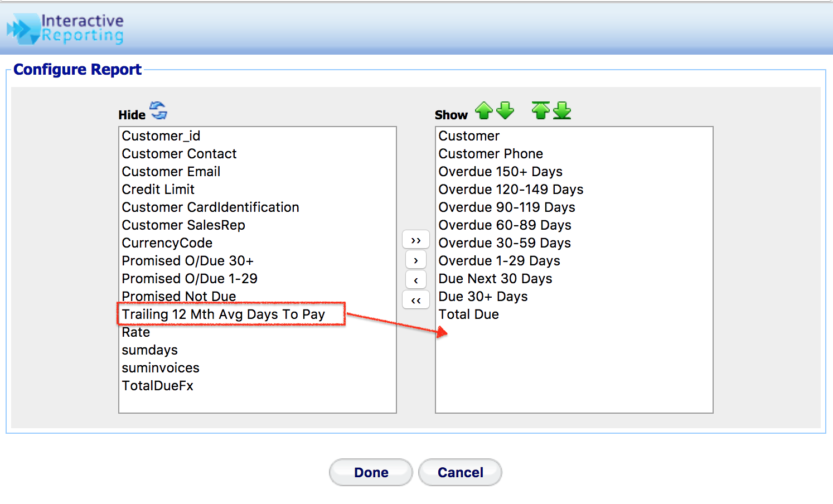Move all fields to Hide list
Image resolution: width=833 pixels, height=504 pixels.
coord(416,300)
